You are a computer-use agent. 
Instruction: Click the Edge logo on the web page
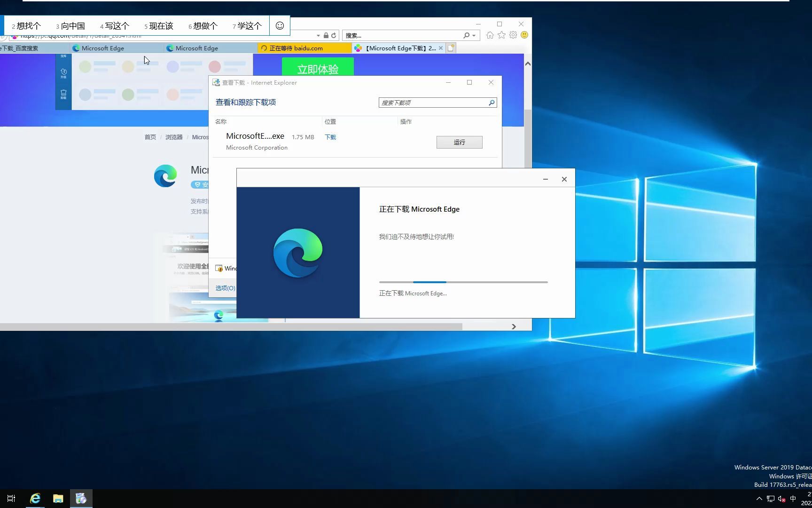(165, 176)
